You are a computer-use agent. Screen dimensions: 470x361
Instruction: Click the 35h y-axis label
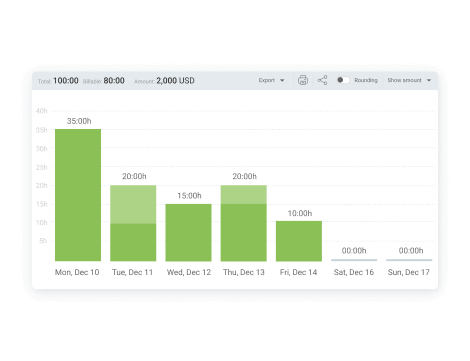pyautogui.click(x=42, y=130)
